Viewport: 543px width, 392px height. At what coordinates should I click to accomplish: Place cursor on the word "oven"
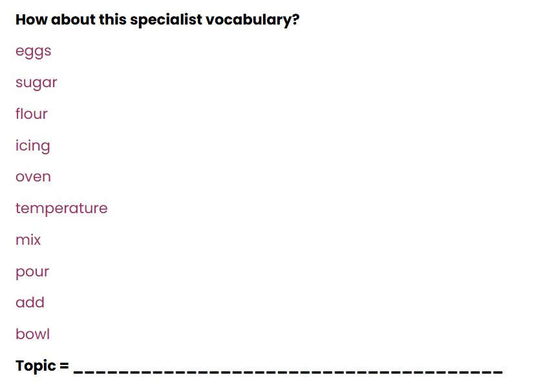[x=33, y=177]
